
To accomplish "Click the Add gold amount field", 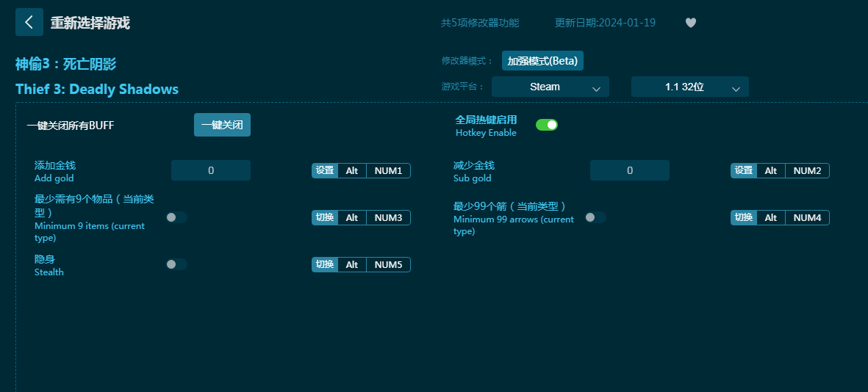I will 211,170.
